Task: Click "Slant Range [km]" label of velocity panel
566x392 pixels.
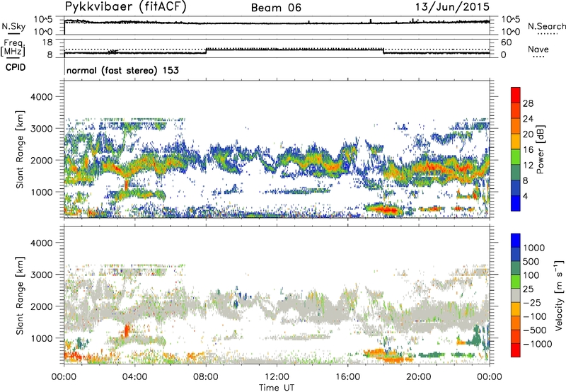Action: click(x=20, y=296)
